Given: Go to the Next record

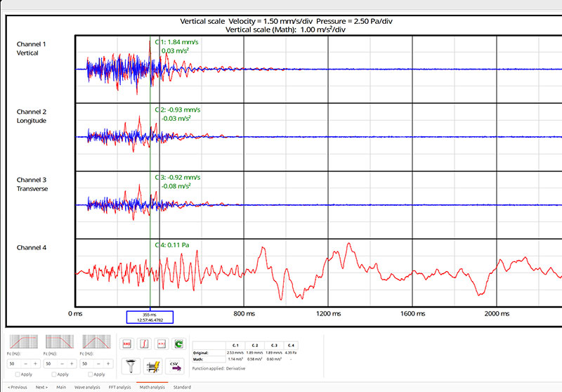Looking at the screenshot, I should click(x=41, y=387).
